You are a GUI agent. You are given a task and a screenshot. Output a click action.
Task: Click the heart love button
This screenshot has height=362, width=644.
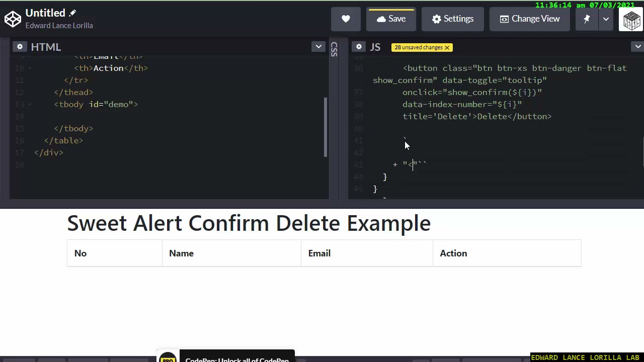(346, 19)
